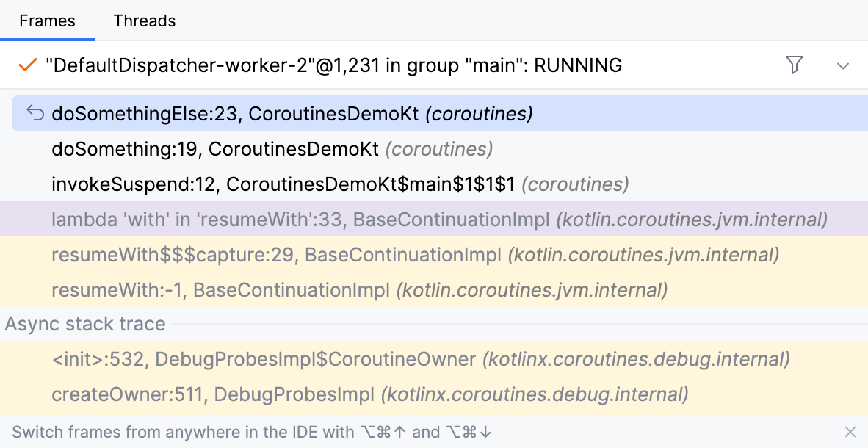Toggle hide frames from libraries filter
This screenshot has width=868, height=448.
(x=795, y=65)
